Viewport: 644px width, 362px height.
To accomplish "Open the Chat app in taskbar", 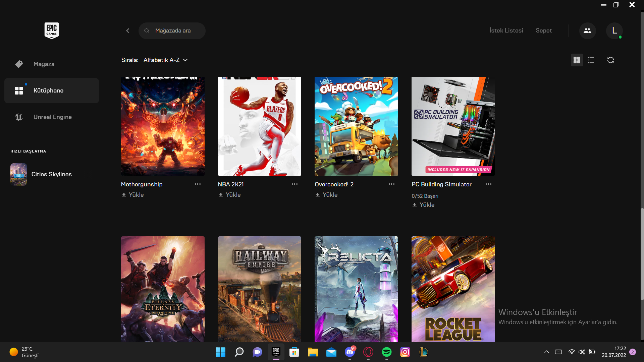I will [257, 352].
